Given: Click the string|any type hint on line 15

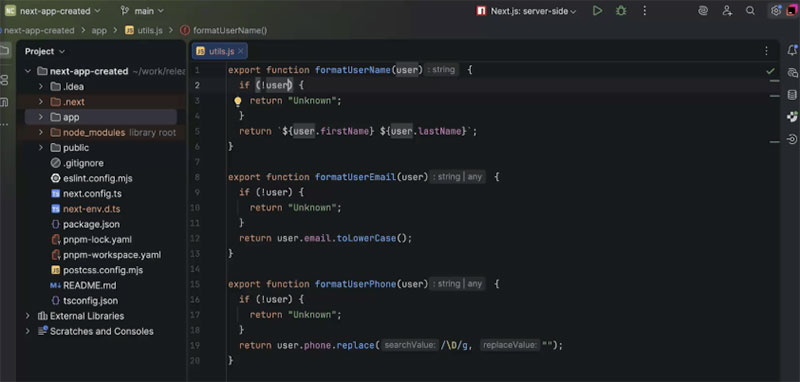Looking at the screenshot, I should (x=457, y=284).
